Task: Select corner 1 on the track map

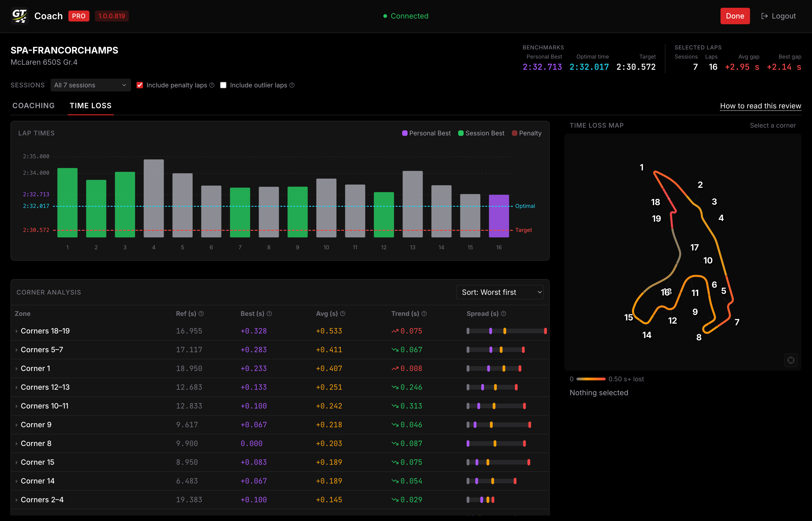Action: [x=641, y=167]
